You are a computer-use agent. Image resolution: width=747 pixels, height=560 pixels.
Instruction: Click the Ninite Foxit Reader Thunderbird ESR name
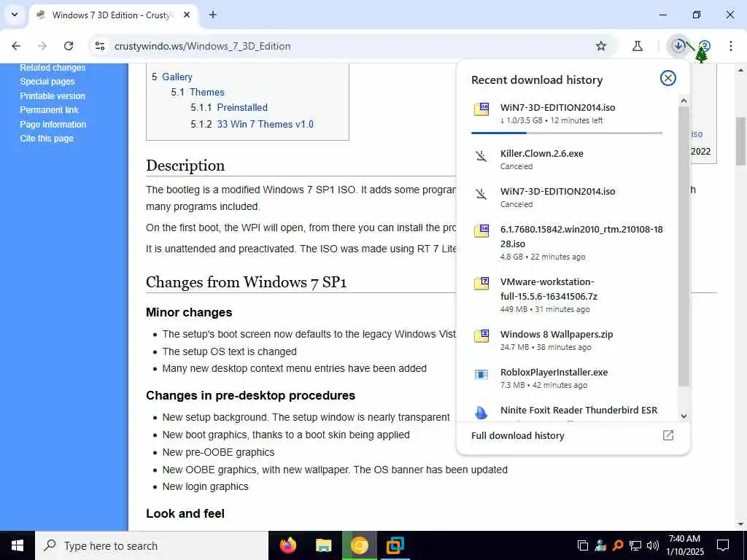pyautogui.click(x=578, y=410)
